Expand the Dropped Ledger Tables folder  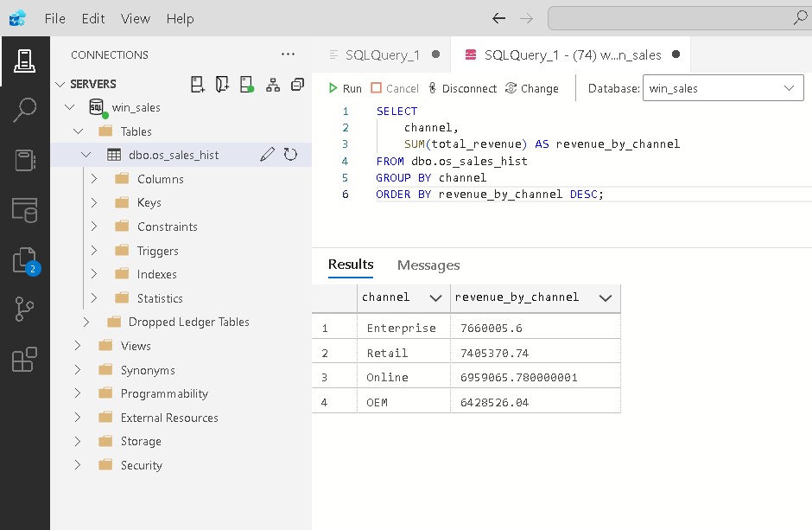click(x=86, y=322)
